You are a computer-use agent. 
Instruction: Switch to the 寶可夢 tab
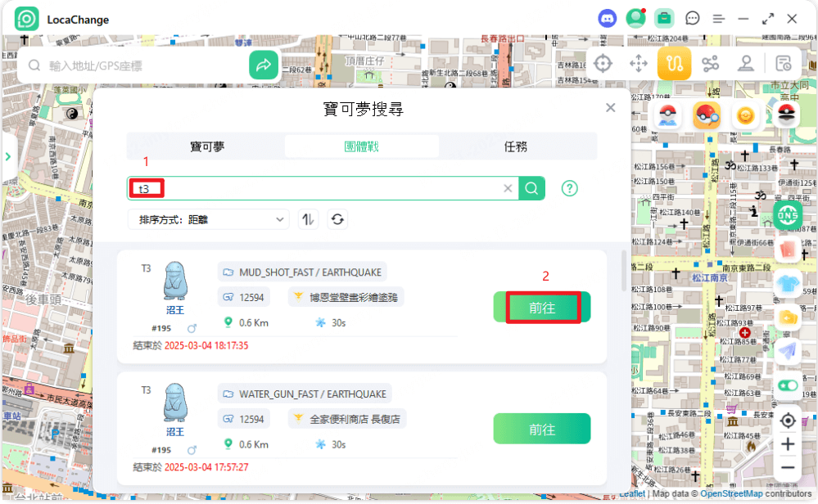(x=207, y=147)
